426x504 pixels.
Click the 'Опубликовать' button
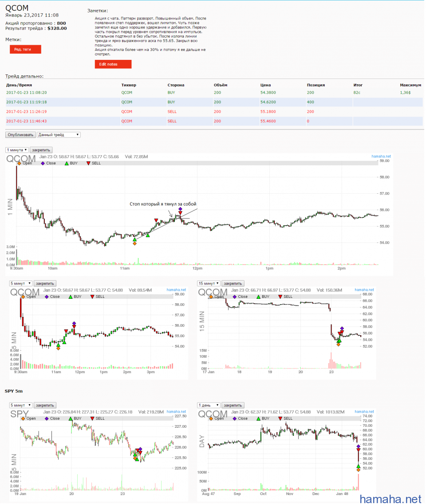20,135
